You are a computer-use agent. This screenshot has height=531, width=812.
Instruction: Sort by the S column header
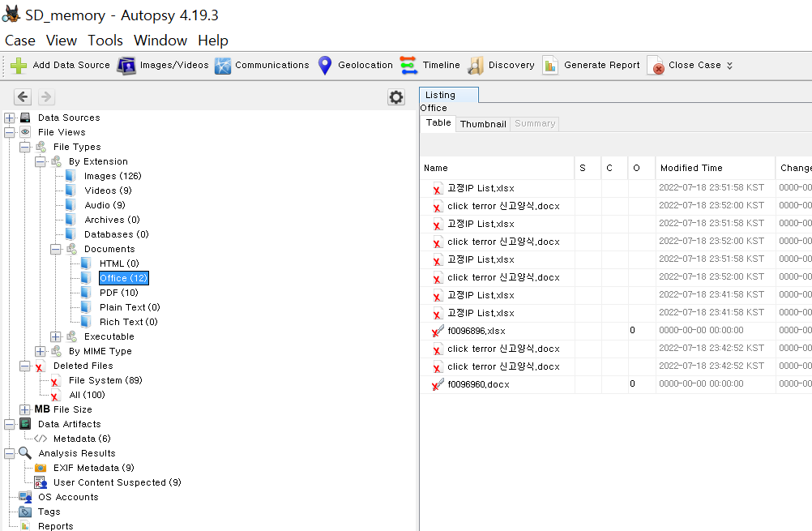tap(588, 168)
